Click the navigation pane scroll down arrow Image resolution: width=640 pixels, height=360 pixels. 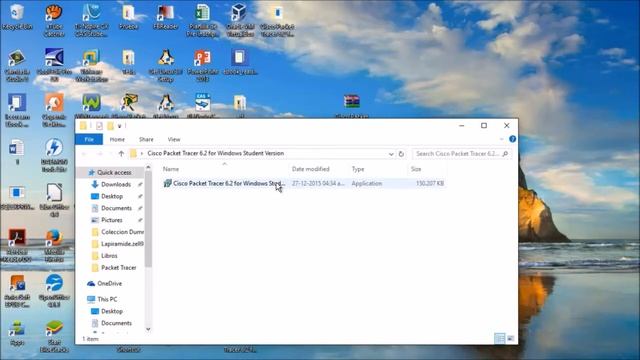tap(148, 329)
